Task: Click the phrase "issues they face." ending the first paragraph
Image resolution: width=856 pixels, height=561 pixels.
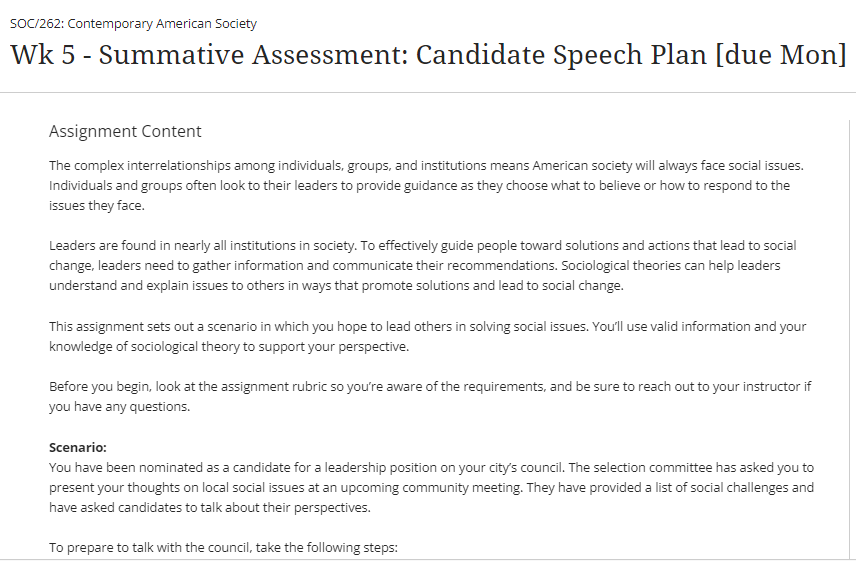Action: [x=97, y=205]
